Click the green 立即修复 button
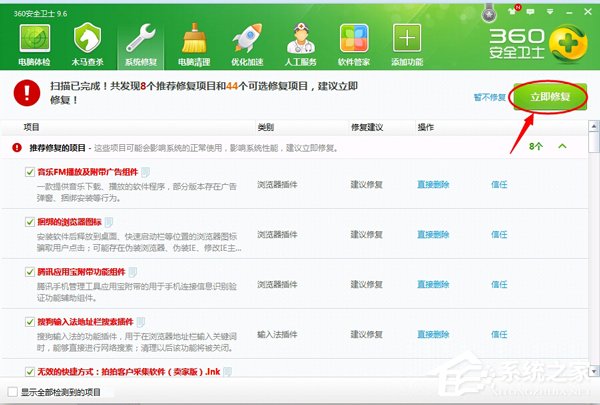This screenshot has height=405, width=600. [547, 97]
